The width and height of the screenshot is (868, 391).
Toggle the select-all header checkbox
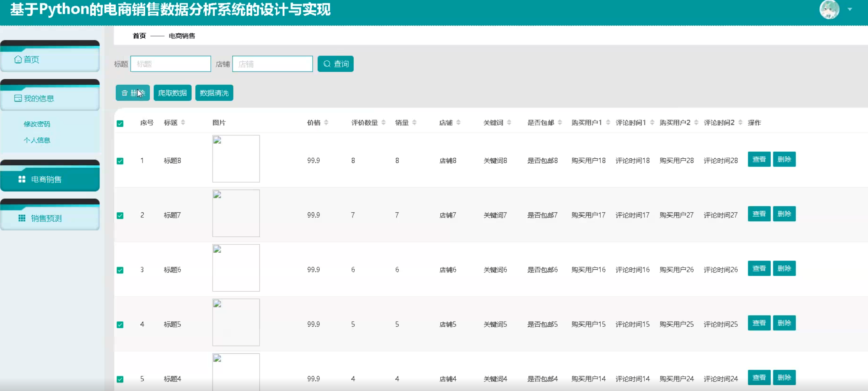coord(120,123)
